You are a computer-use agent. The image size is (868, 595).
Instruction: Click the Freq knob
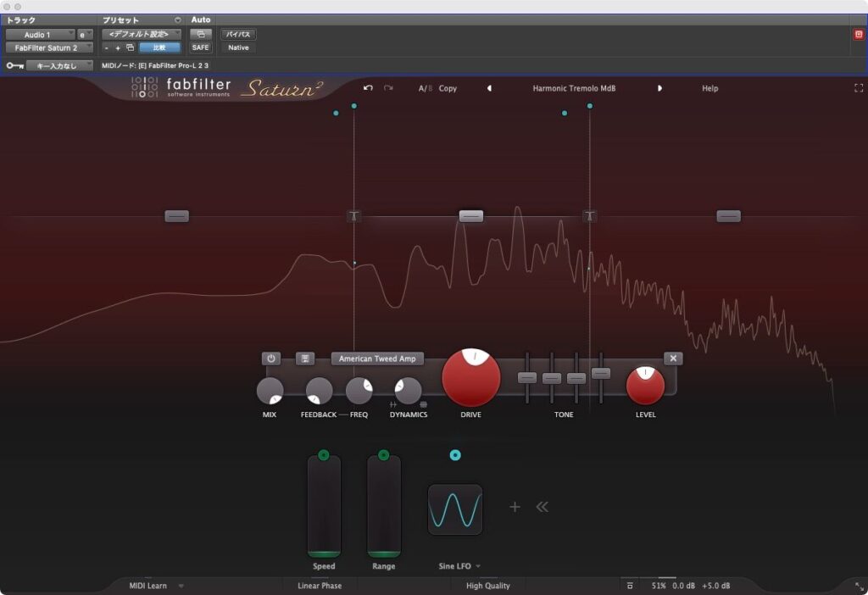(x=359, y=391)
